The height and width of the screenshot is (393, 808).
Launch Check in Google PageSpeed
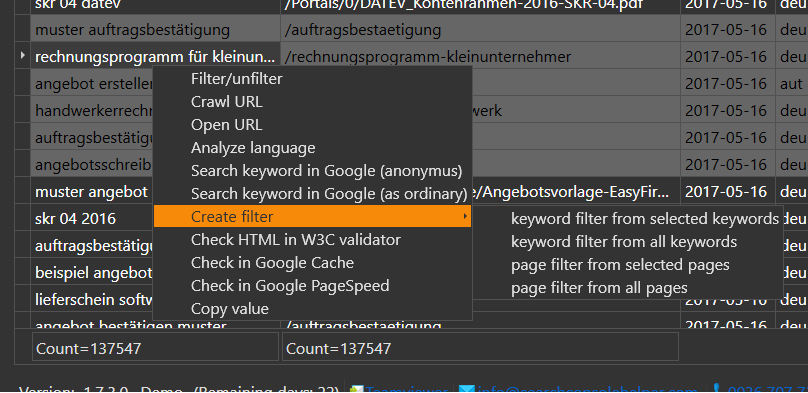[x=312, y=285]
